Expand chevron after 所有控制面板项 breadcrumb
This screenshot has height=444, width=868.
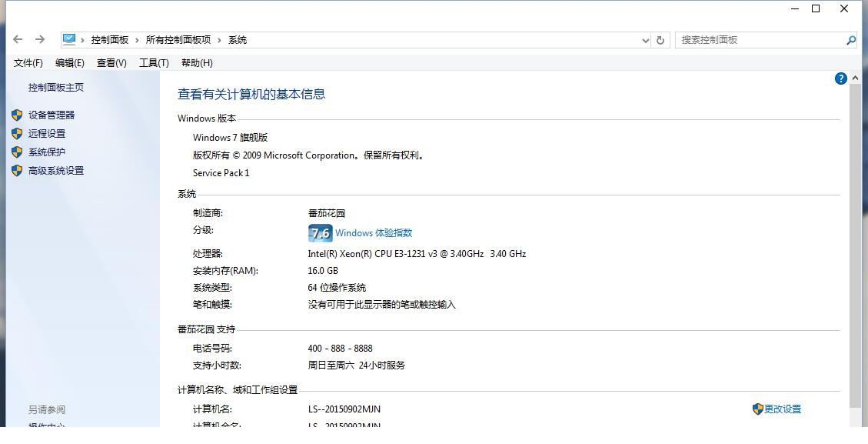pos(219,40)
